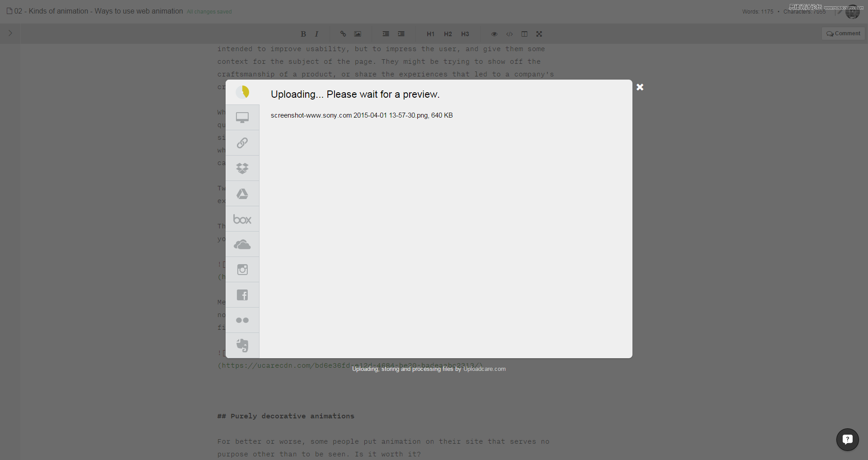Switch to the code view icon
The width and height of the screenshot is (868, 460).
point(509,34)
